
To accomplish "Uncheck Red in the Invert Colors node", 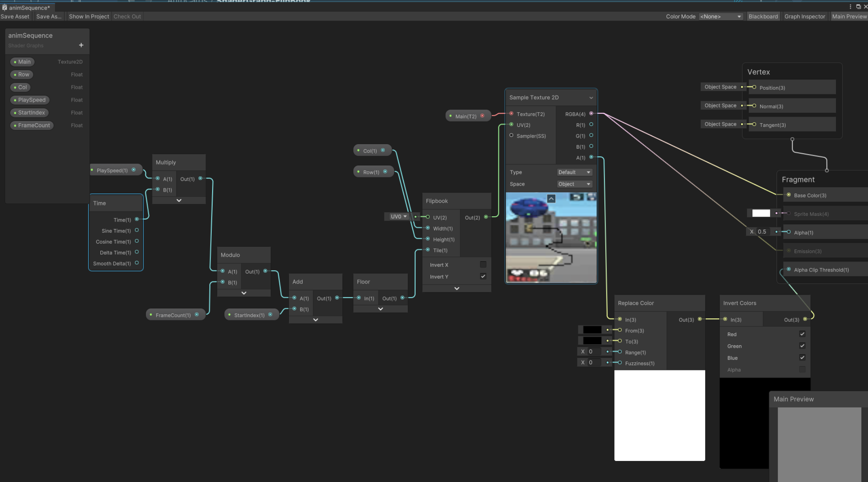I will click(x=802, y=334).
